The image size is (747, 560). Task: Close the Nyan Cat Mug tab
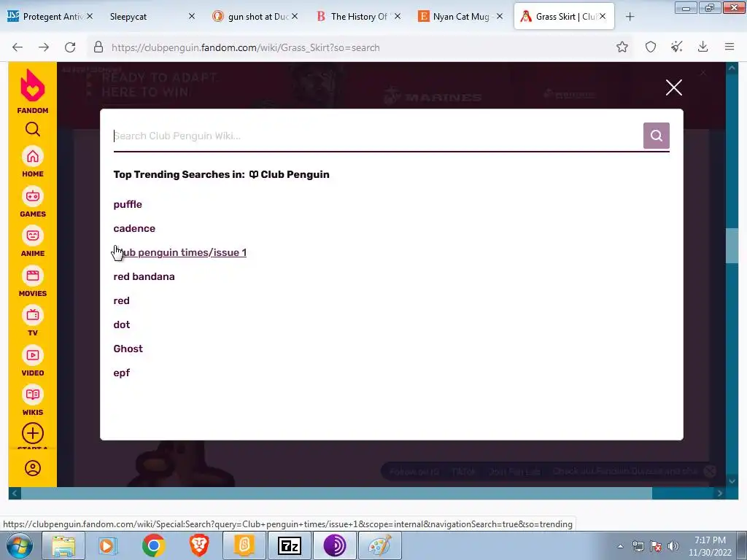pyautogui.click(x=499, y=16)
